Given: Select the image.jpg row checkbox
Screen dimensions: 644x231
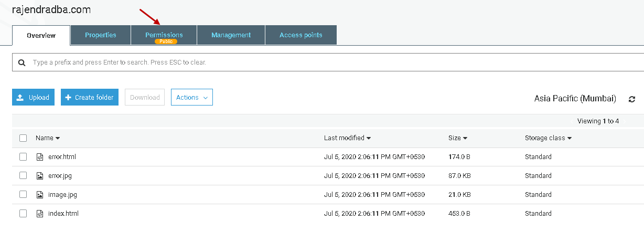Looking at the screenshot, I should (23, 195).
